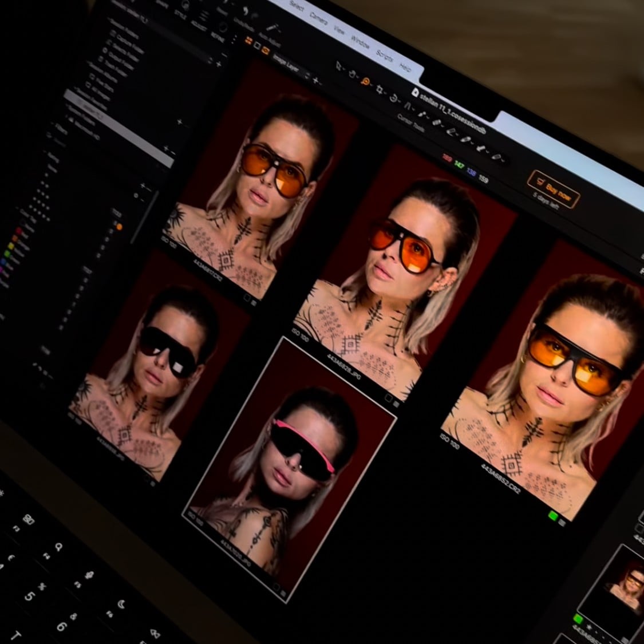Toggle checkbox under middle orange-glasses portrait

point(388,397)
